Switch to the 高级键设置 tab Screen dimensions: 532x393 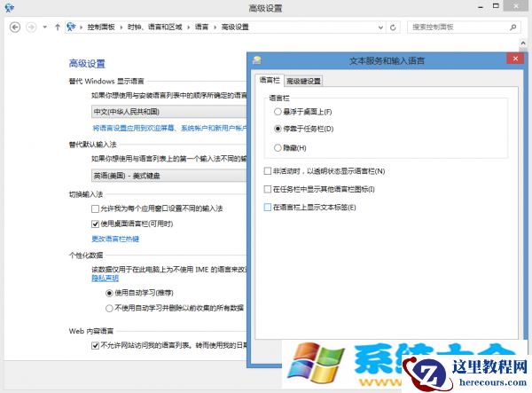[303, 81]
